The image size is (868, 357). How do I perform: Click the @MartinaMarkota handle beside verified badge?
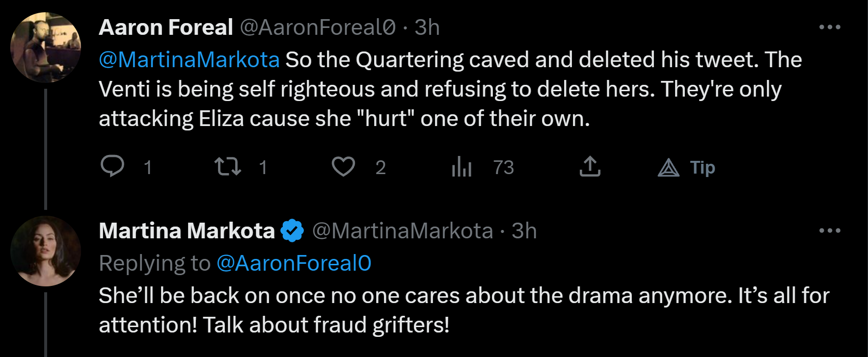coord(403,230)
